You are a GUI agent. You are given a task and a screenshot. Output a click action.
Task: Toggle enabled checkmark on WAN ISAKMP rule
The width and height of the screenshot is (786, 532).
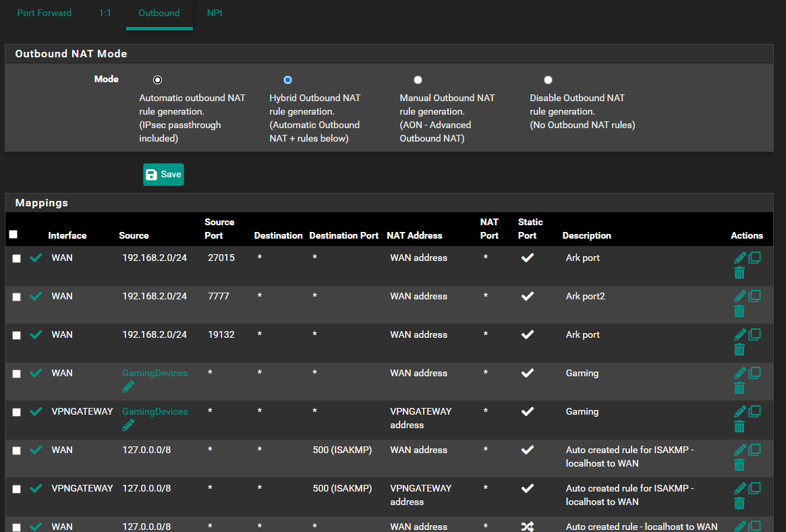tap(36, 450)
